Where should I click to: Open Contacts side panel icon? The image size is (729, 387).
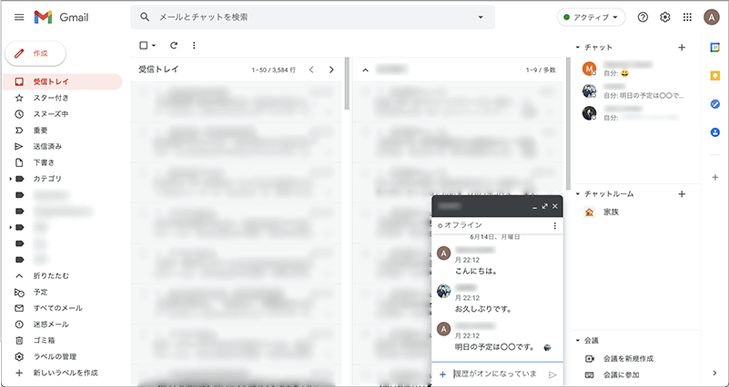(x=715, y=133)
